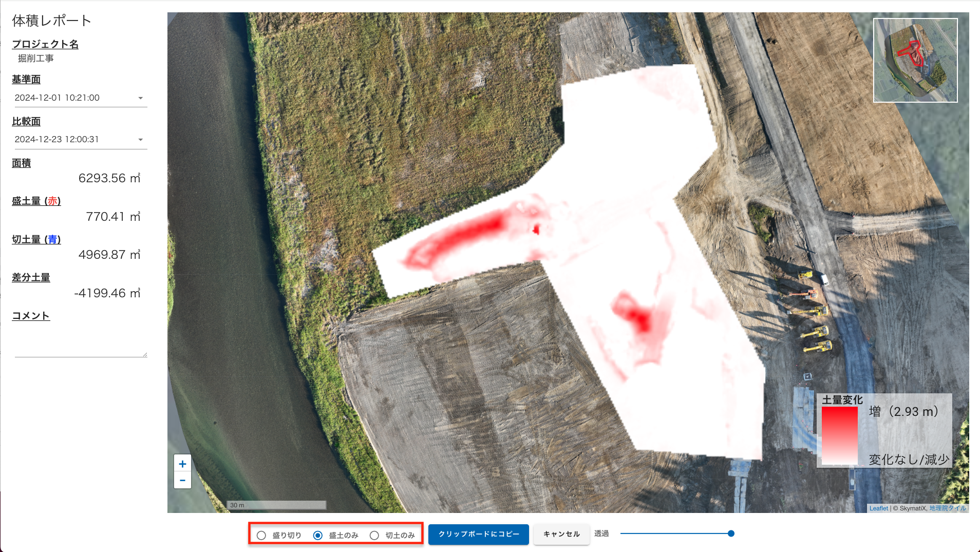This screenshot has height=552, width=980.
Task: Select the 盛土のみ radio option
Action: tap(318, 535)
